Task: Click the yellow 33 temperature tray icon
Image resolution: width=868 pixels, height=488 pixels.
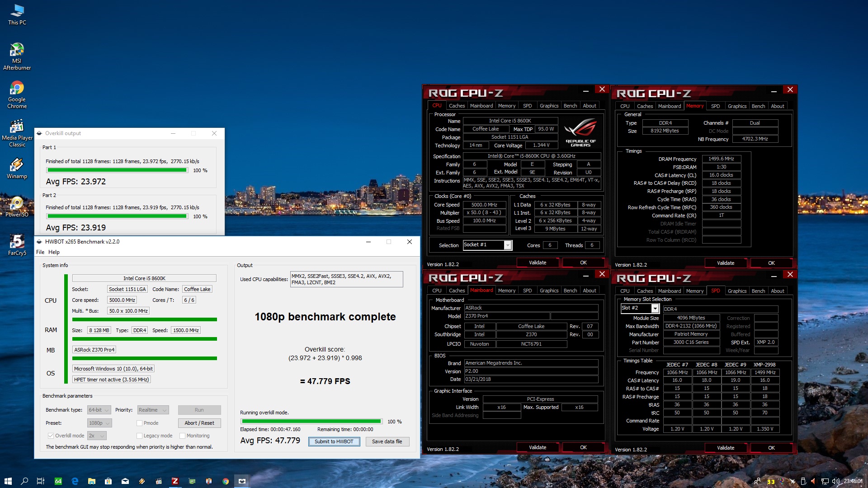Action: point(771,482)
